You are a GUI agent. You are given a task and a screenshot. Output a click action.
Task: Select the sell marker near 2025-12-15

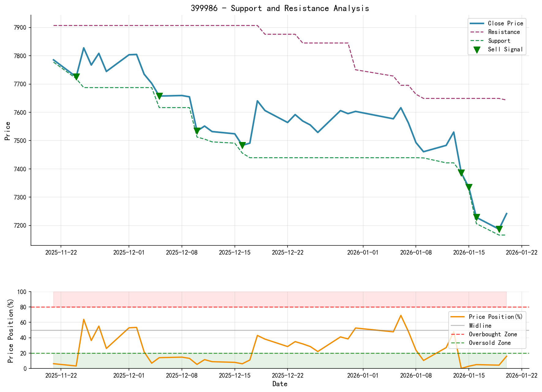[242, 144]
